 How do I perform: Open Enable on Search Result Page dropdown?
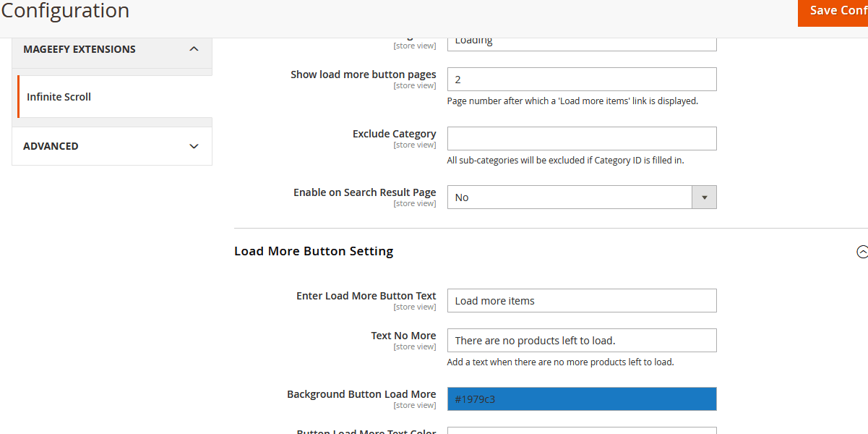click(570, 197)
